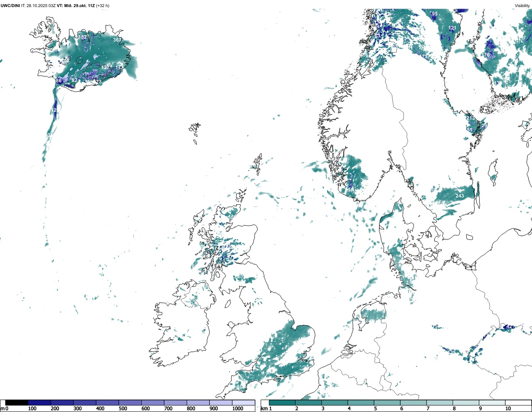Click the 4–5 km legend swatch
The image size is (532, 412).
coord(361,403)
